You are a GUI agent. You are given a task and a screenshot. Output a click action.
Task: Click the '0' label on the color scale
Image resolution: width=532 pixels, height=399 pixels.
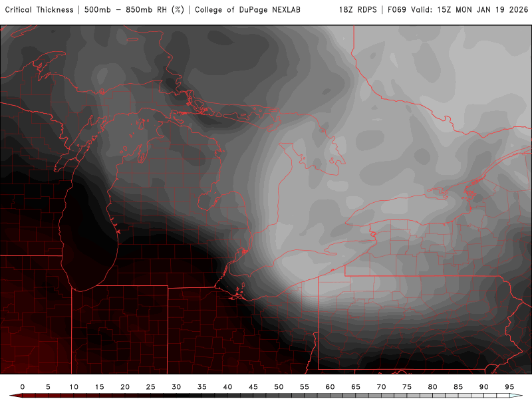23,387
